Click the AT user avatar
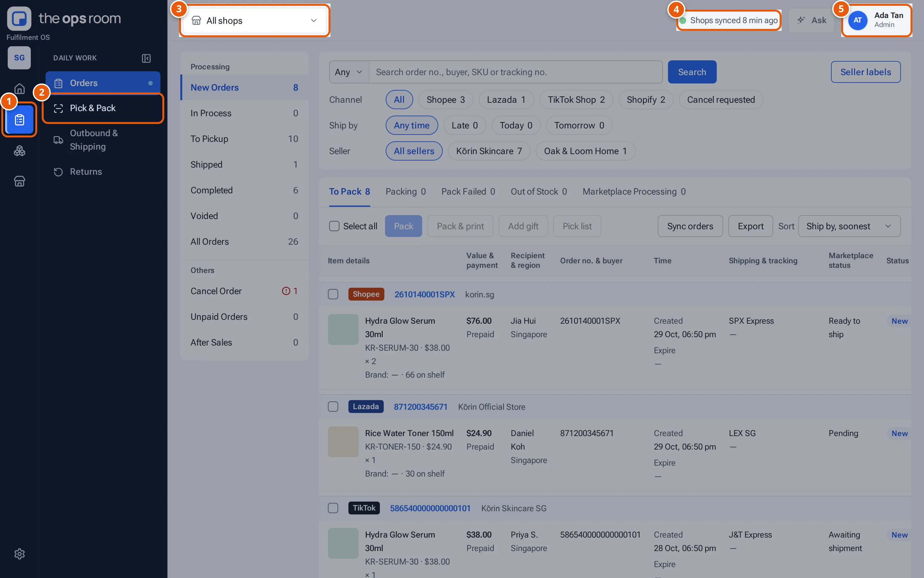924x578 pixels. (858, 20)
